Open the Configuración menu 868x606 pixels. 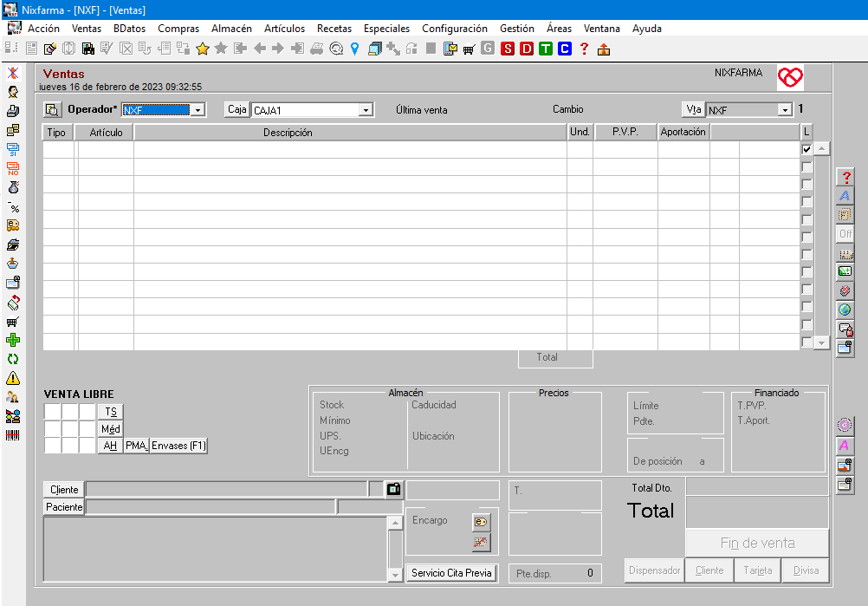pyautogui.click(x=455, y=29)
